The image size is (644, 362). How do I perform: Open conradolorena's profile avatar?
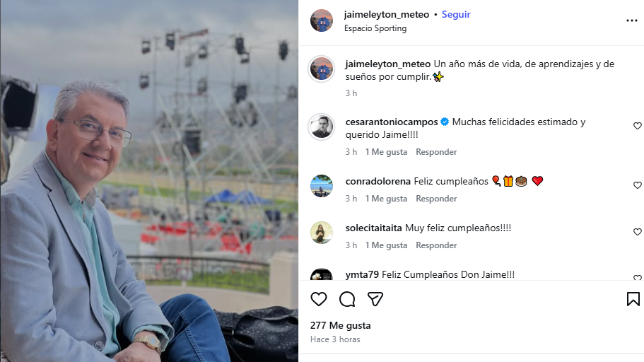(322, 186)
